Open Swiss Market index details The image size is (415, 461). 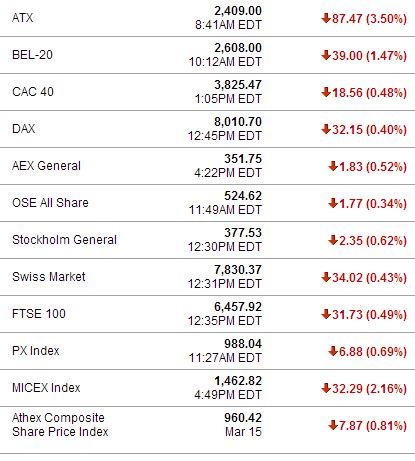click(49, 277)
